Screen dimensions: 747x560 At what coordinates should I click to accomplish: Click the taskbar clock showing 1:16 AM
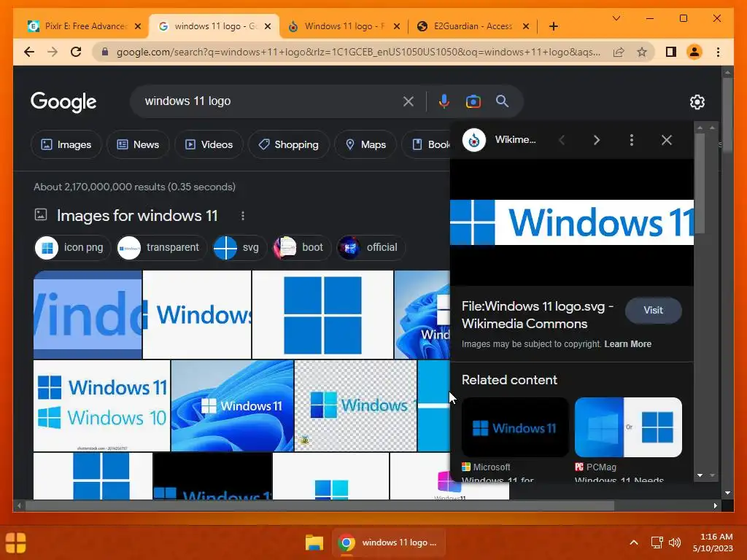tap(713, 542)
